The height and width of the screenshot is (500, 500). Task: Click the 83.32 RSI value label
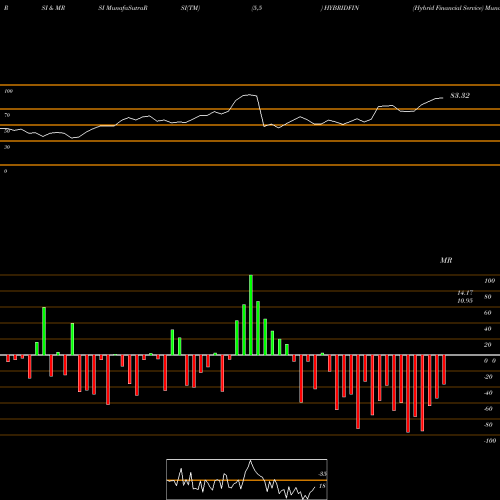[460, 96]
